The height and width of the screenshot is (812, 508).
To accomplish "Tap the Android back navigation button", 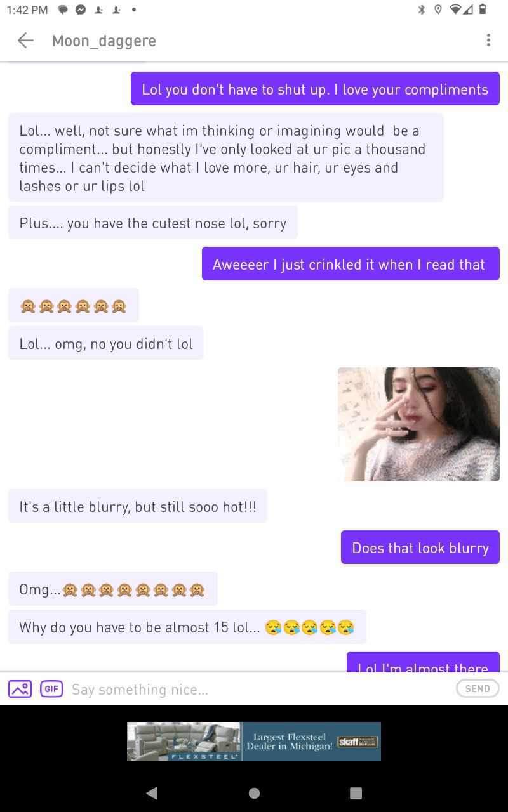I will pyautogui.click(x=152, y=792).
